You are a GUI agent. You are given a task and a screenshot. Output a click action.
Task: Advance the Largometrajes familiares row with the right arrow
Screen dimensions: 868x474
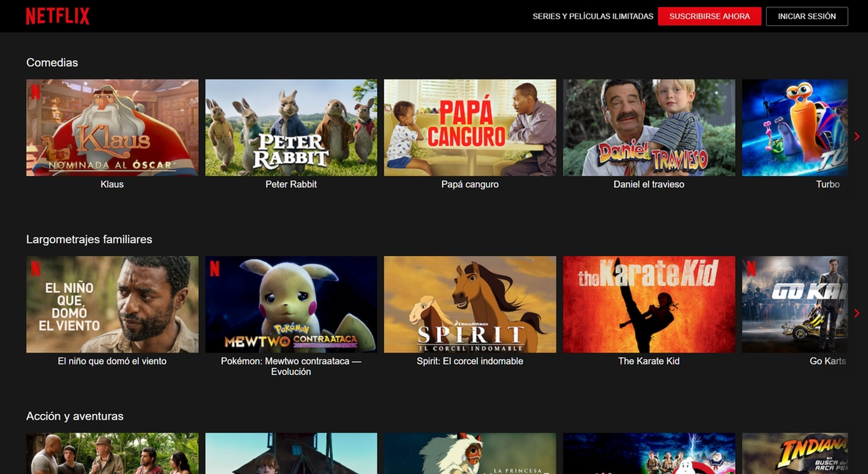point(857,313)
